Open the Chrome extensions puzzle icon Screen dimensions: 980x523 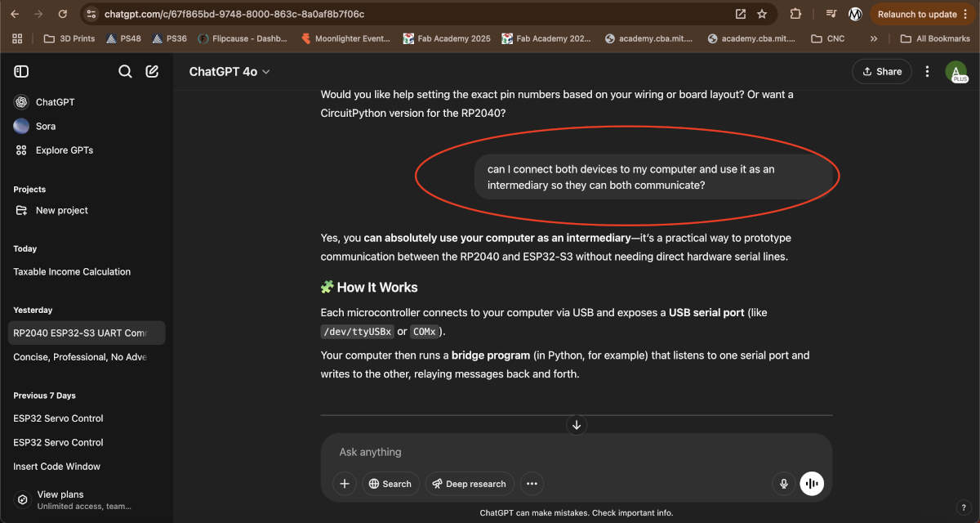tap(795, 14)
